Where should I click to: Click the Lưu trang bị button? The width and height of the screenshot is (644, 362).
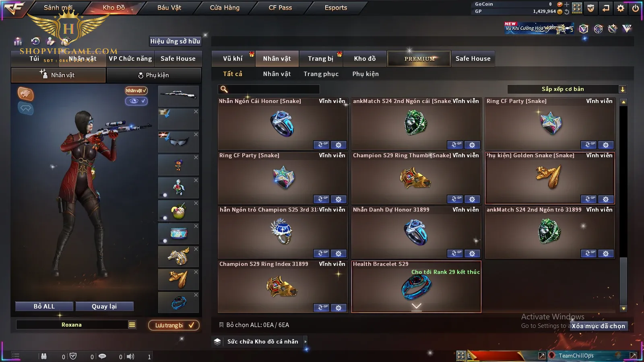[174, 325]
